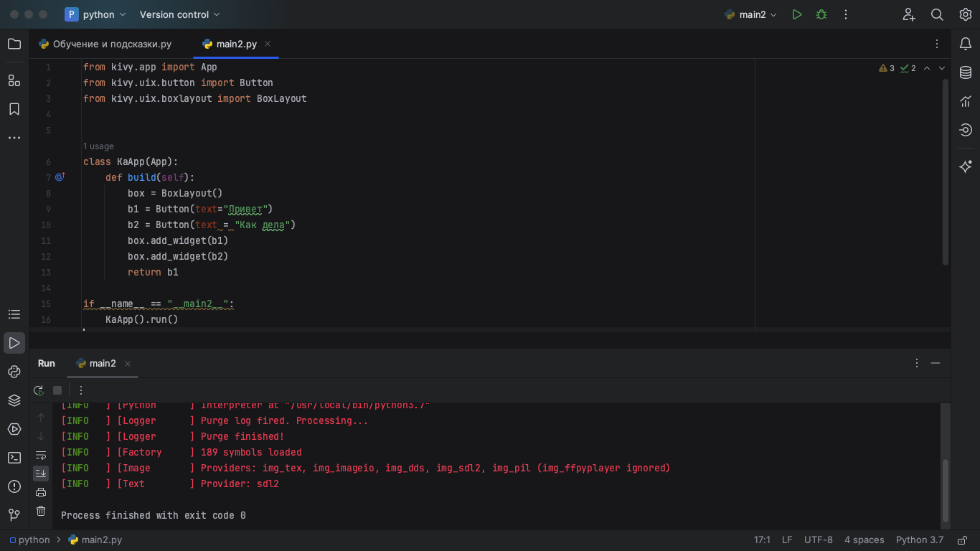The image size is (980, 551).
Task: Open the Terminal tool window
Action: point(14,458)
